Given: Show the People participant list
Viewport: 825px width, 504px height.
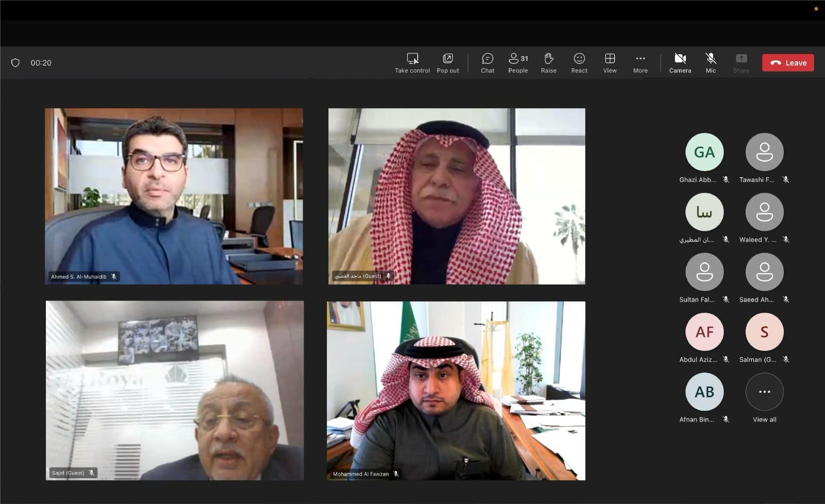Looking at the screenshot, I should coord(518,59).
